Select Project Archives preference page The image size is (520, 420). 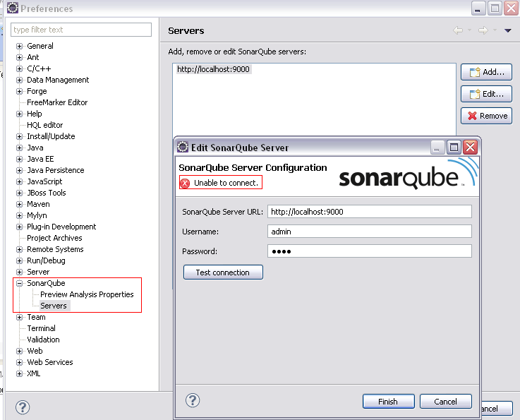(54, 238)
